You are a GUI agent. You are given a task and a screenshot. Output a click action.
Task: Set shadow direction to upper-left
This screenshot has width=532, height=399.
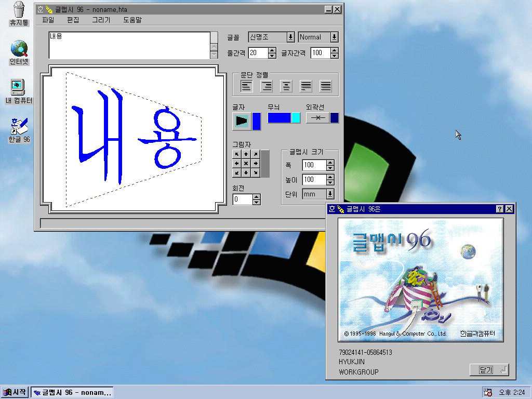[x=237, y=154]
